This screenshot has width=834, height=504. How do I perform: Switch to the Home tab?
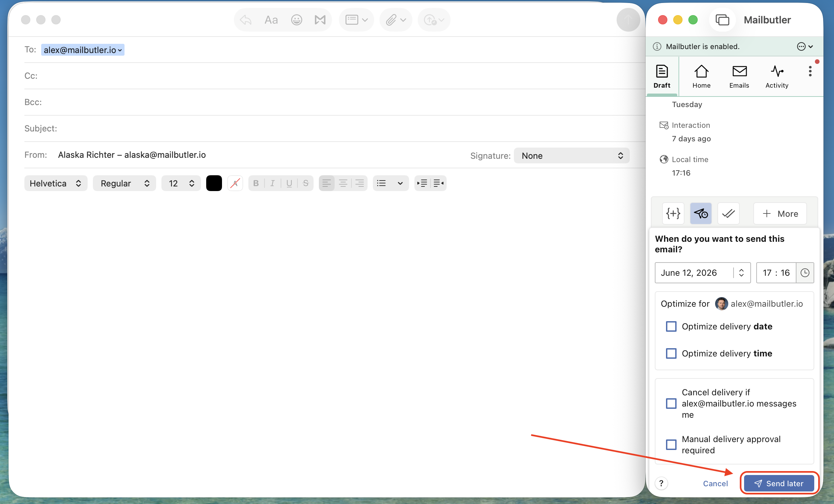(701, 76)
